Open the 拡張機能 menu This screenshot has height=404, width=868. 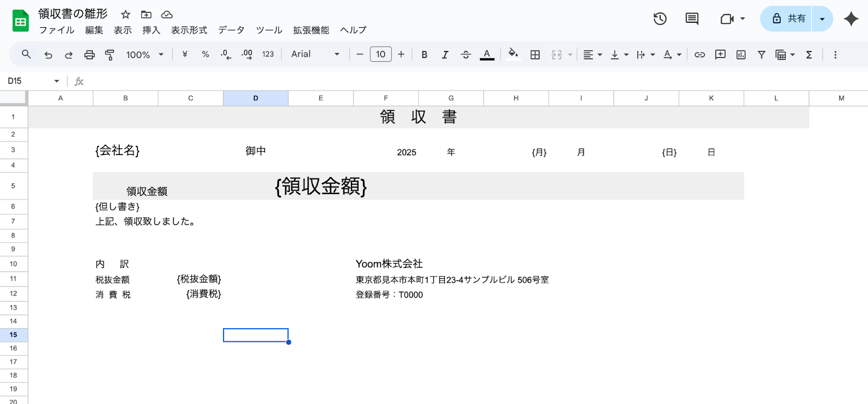tap(311, 30)
